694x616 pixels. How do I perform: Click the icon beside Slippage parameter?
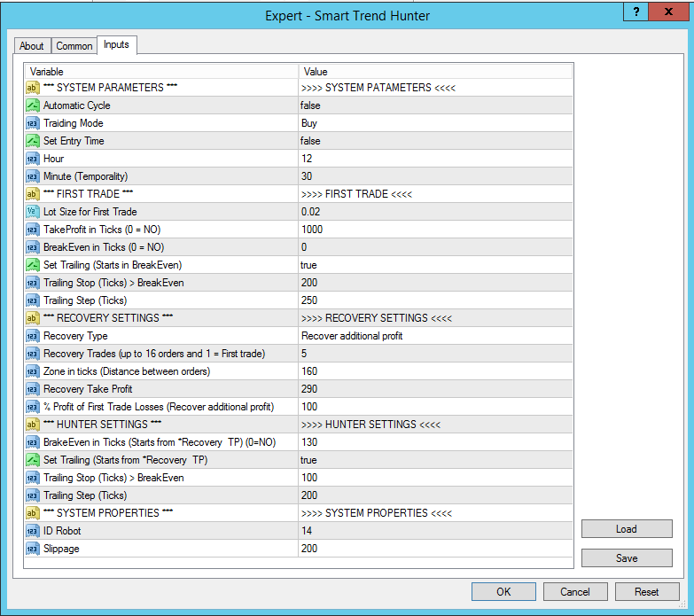(x=33, y=549)
